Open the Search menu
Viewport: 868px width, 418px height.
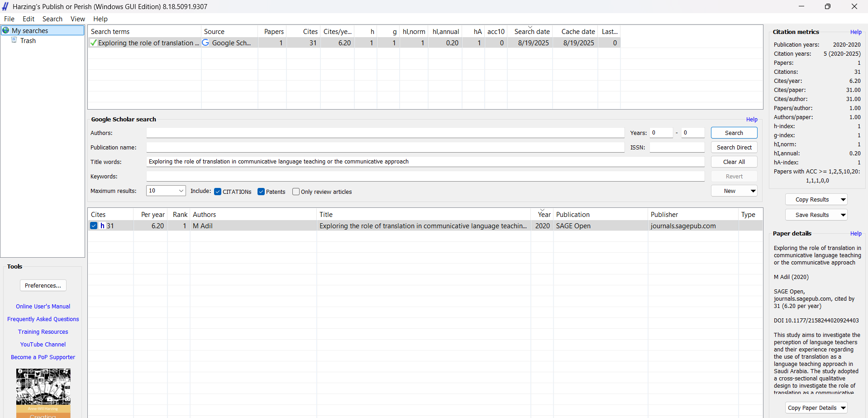[52, 19]
